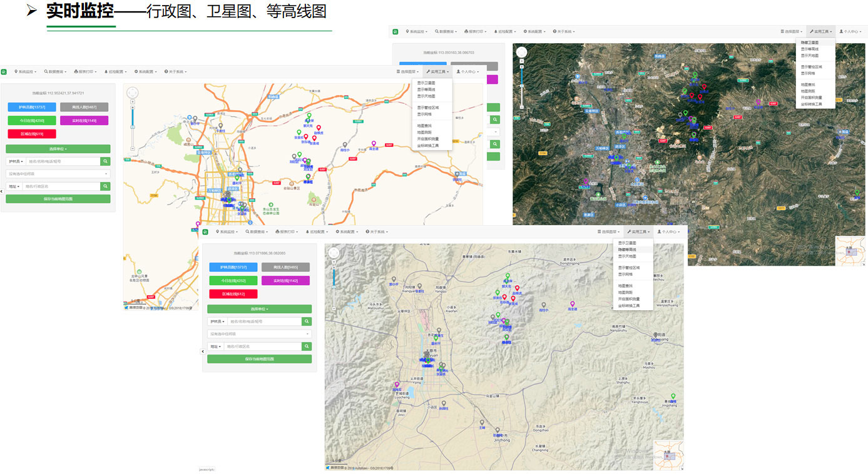Image resolution: width=868 pixels, height=474 pixels.
Task: Select 地图测距 in terrain window tools menu
Action: pyautogui.click(x=625, y=292)
